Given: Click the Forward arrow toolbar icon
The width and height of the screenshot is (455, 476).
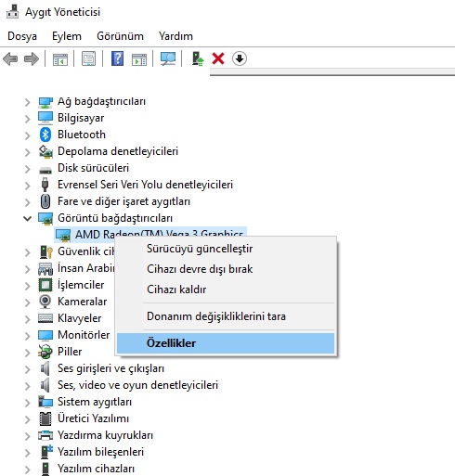Looking at the screenshot, I should point(32,58).
